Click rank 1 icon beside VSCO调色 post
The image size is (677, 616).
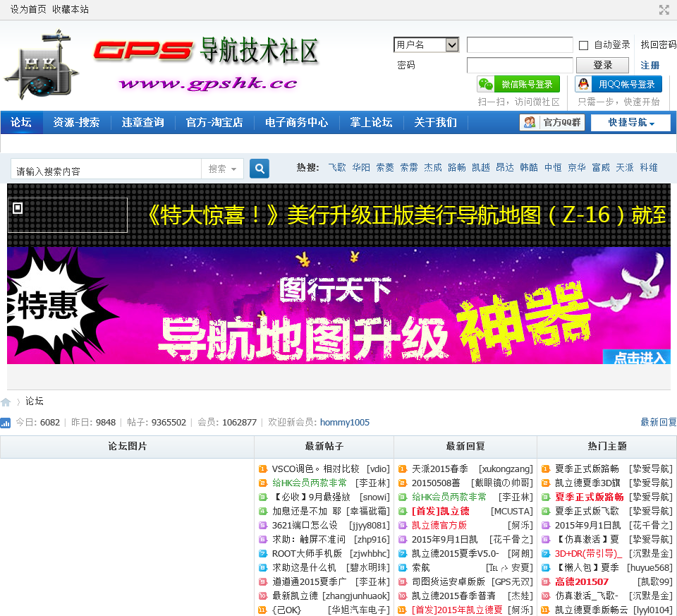[x=262, y=469]
